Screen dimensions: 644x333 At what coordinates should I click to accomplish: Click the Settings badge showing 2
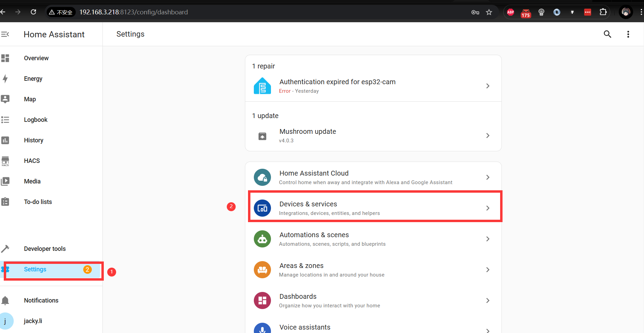coord(87,270)
